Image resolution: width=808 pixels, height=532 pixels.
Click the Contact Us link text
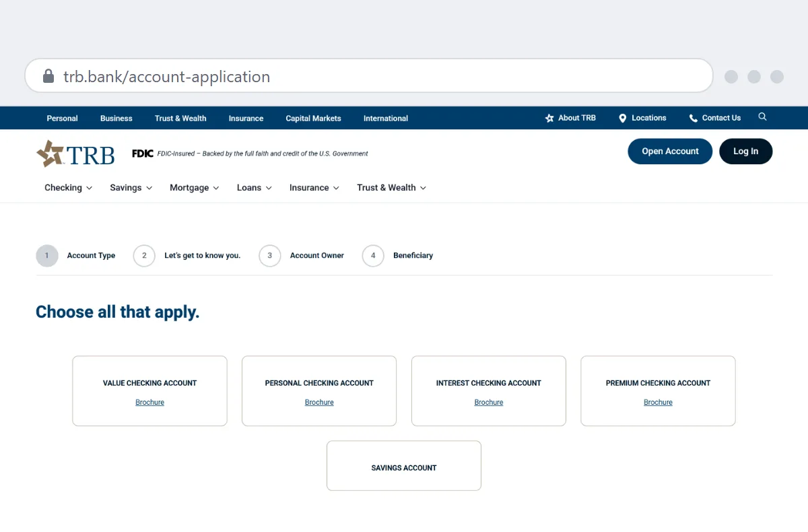tap(721, 118)
